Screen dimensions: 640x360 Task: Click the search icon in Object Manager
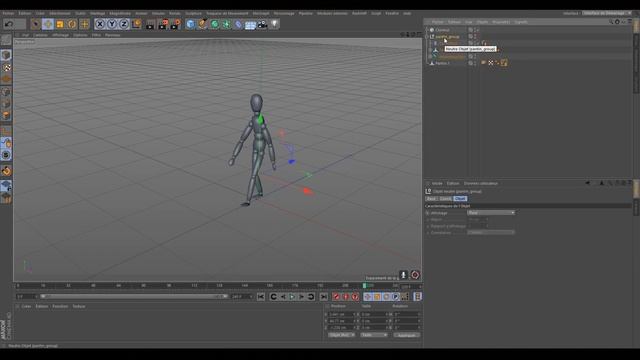[611, 22]
